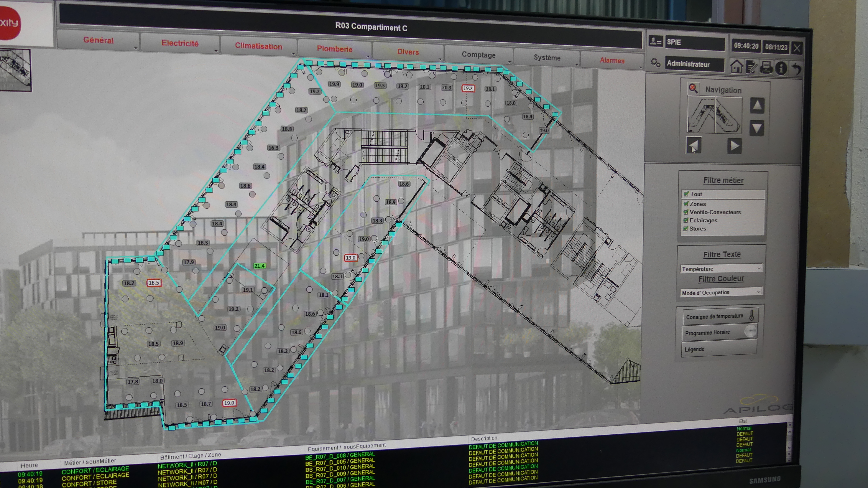Open the Alarmes menu
The width and height of the screenshot is (868, 488).
point(612,61)
